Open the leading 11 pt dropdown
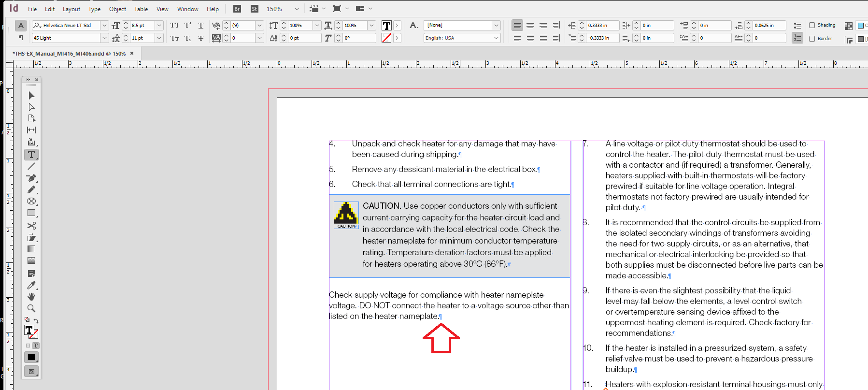Image resolution: width=868 pixels, height=390 pixels. (159, 38)
